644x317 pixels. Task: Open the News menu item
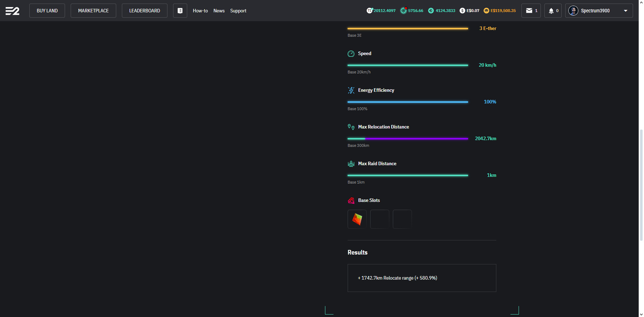click(x=219, y=11)
